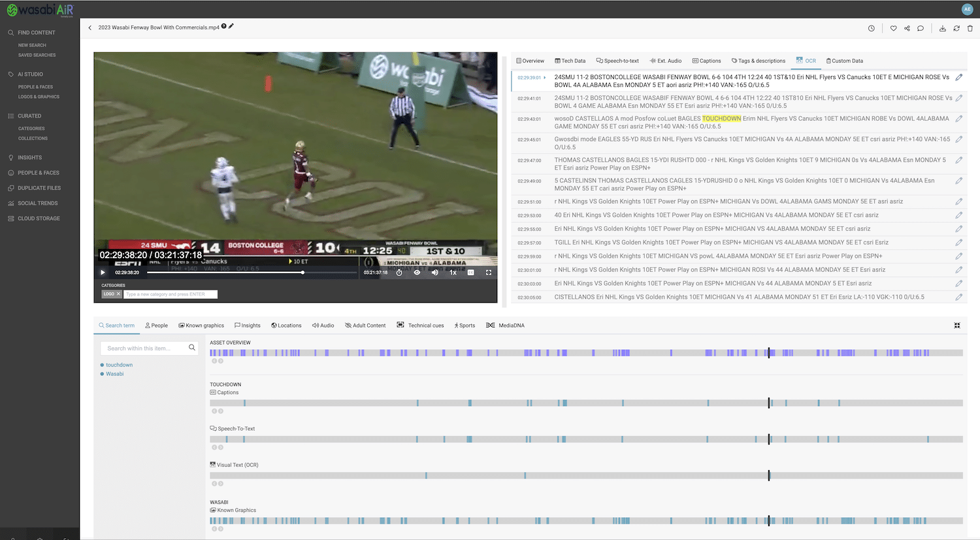980x540 pixels.
Task: Remove the LOGO category tag
Action: pos(118,294)
